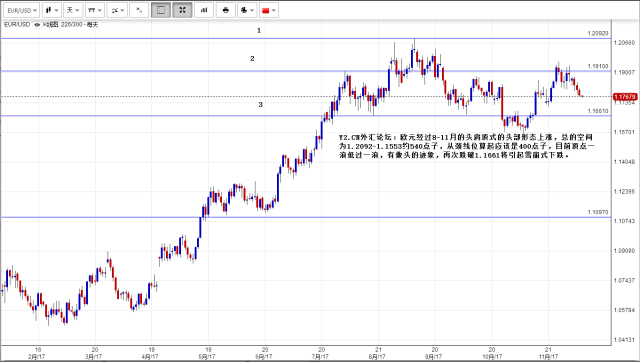Toggle the fullscreen expand button
Viewport: 640px width, 362px height.
click(x=182, y=10)
